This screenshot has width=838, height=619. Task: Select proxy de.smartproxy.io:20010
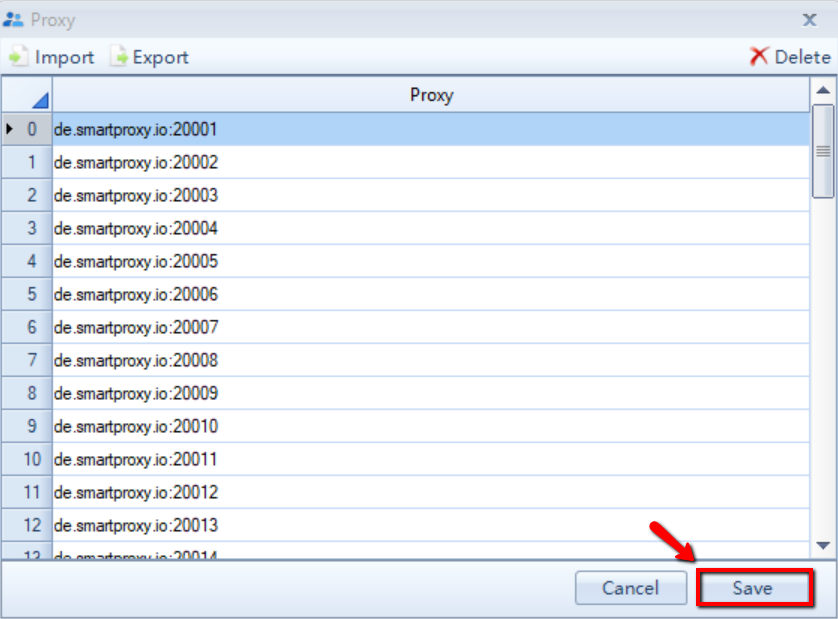(x=431, y=427)
